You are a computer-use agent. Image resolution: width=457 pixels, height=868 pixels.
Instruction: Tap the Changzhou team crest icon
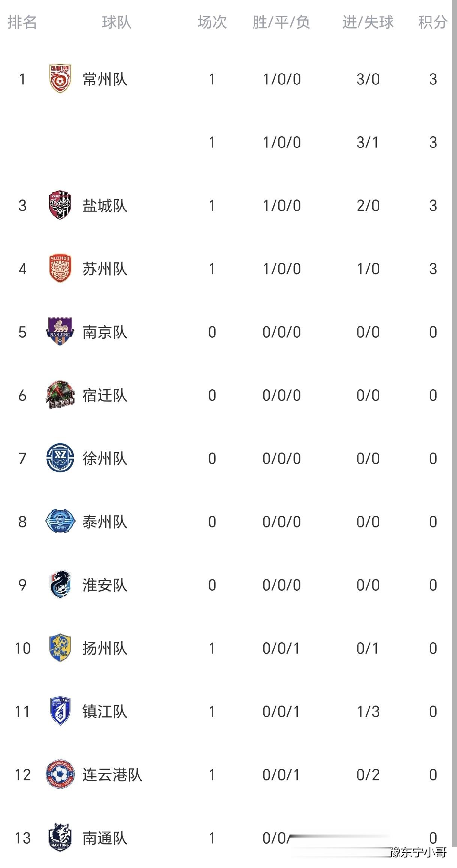pyautogui.click(x=60, y=79)
